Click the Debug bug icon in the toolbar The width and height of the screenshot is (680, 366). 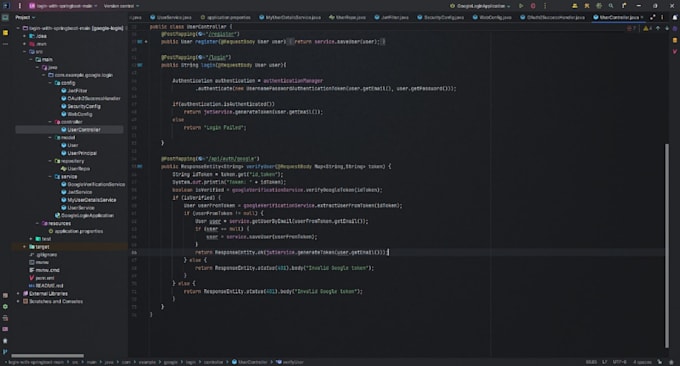533,6
